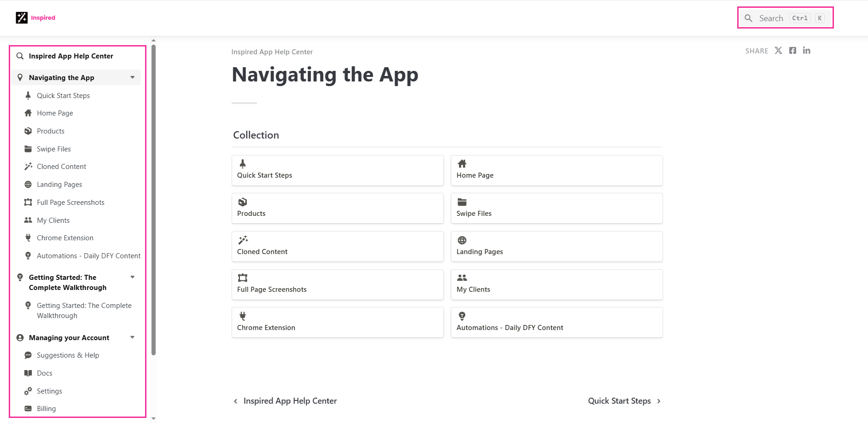The width and height of the screenshot is (868, 423).
Task: Go to next page Quick Start Steps
Action: pyautogui.click(x=624, y=401)
